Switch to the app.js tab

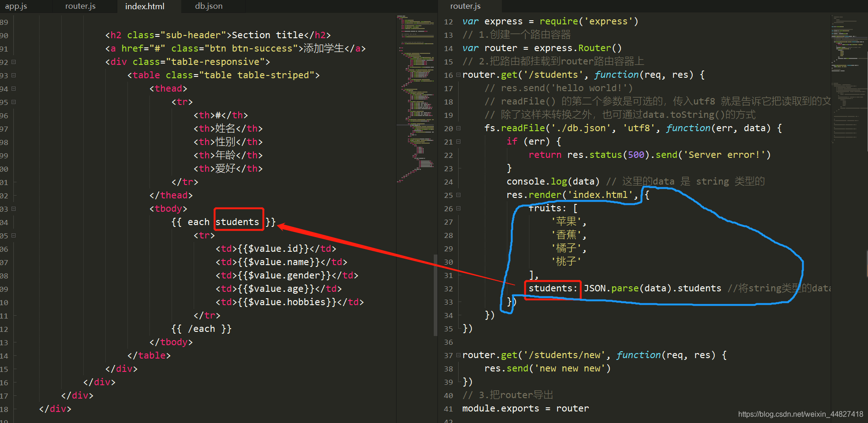click(16, 6)
